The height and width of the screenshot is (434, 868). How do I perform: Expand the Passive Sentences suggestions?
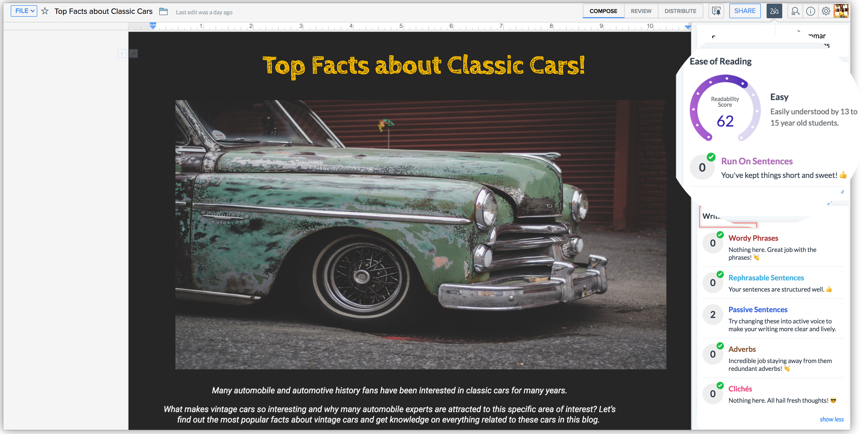coord(757,309)
